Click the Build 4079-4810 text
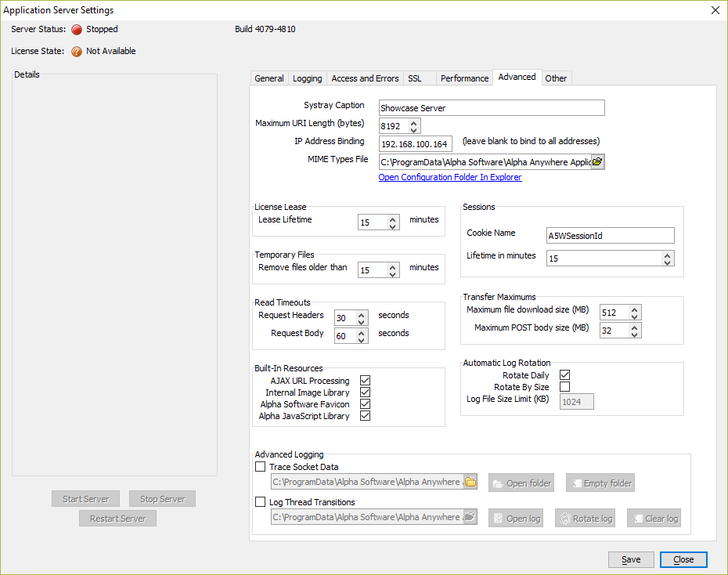 click(x=265, y=29)
